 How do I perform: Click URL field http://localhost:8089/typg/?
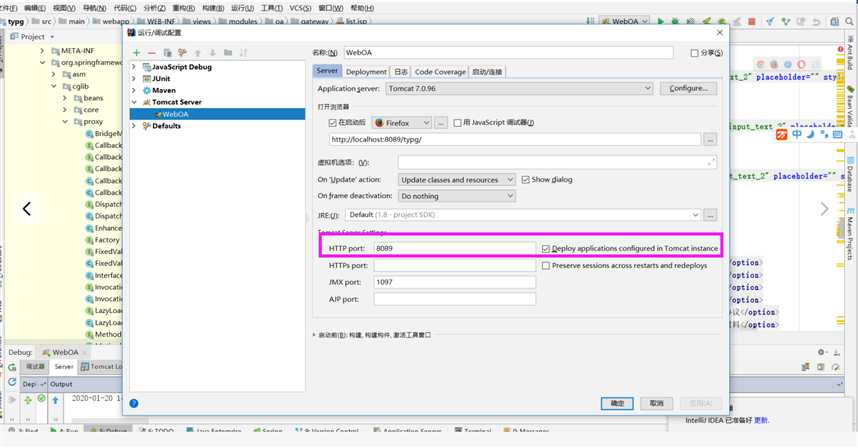pyautogui.click(x=515, y=139)
